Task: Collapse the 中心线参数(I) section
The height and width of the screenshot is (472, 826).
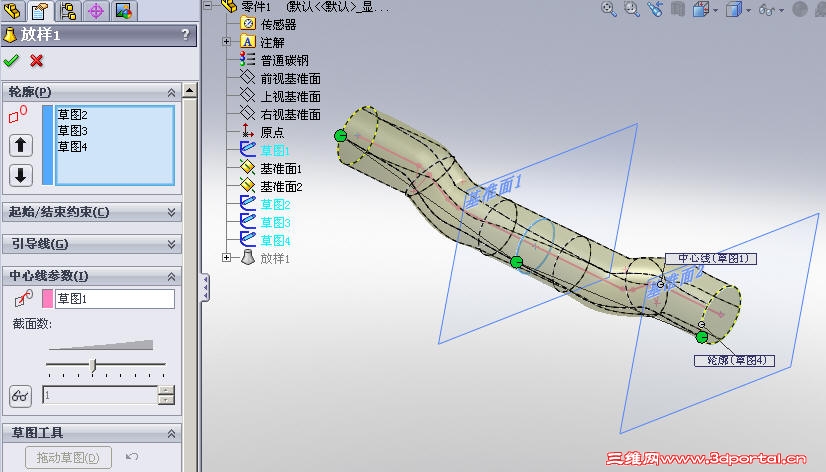Action: tap(171, 277)
